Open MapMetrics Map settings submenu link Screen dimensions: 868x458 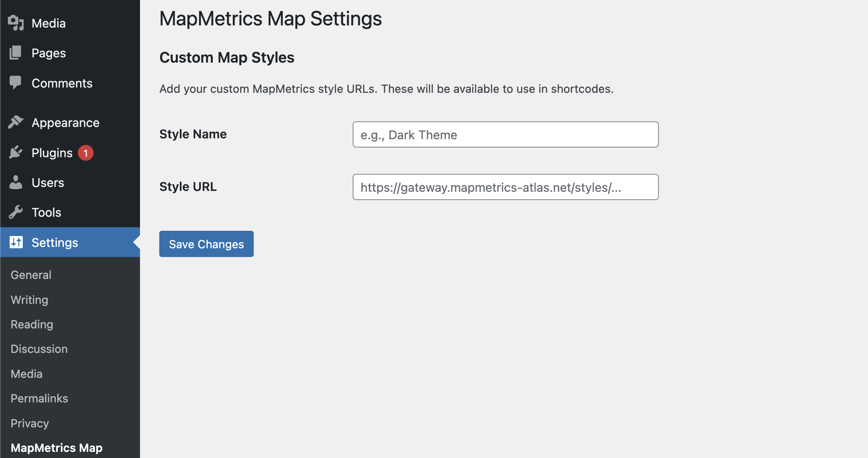56,448
